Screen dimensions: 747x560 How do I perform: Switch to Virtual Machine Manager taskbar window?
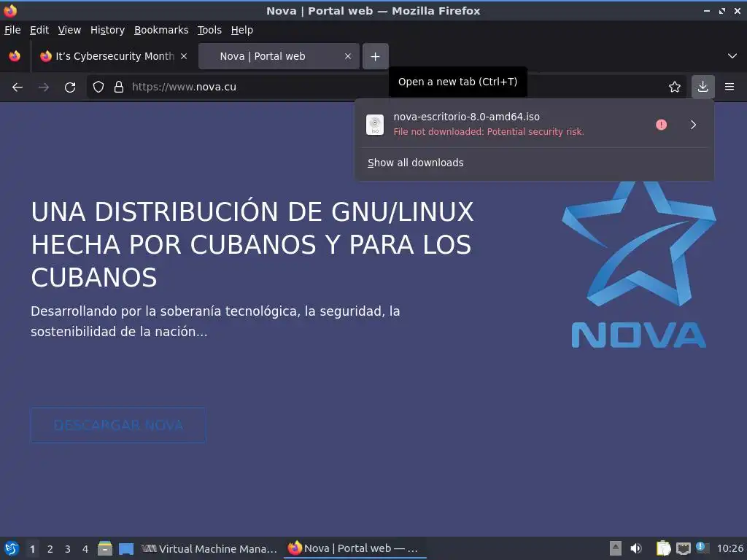tap(209, 548)
